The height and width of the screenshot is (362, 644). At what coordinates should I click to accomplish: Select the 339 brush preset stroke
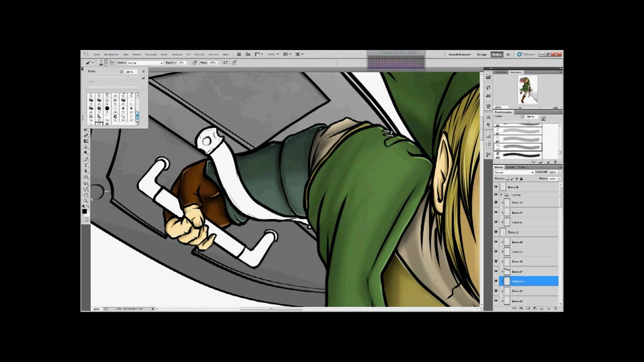click(x=518, y=155)
